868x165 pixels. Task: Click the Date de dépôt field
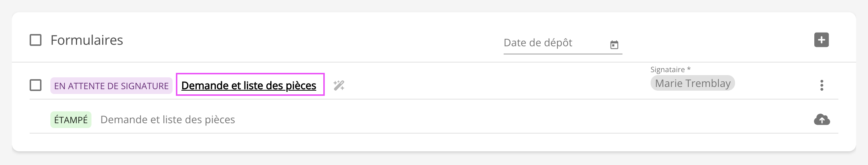point(554,43)
